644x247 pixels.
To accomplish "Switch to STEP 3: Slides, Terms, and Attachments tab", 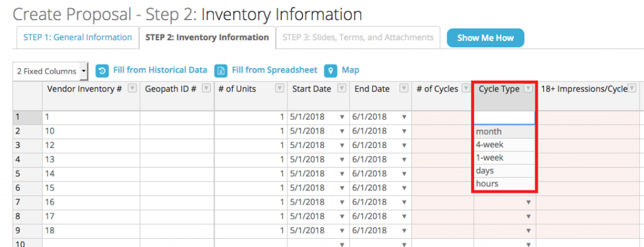I will click(x=358, y=37).
